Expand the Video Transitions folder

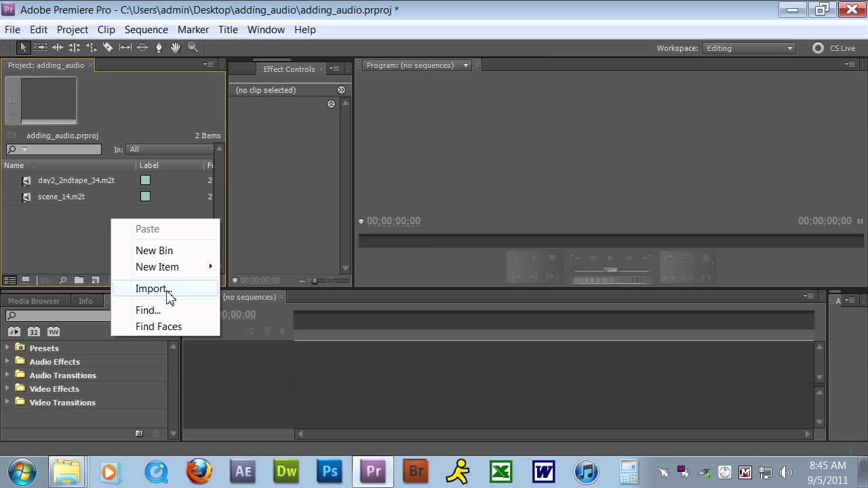pyautogui.click(x=8, y=402)
